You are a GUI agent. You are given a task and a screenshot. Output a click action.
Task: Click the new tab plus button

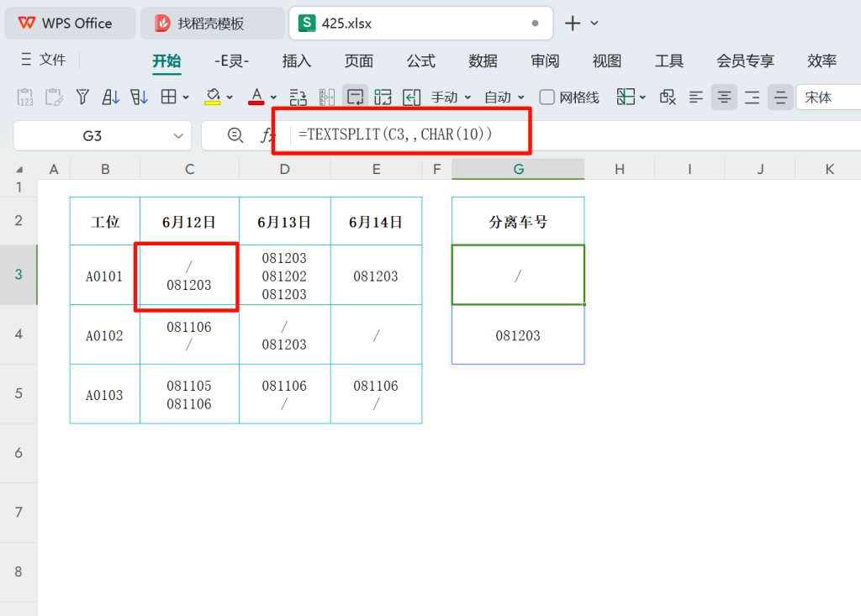point(572,23)
